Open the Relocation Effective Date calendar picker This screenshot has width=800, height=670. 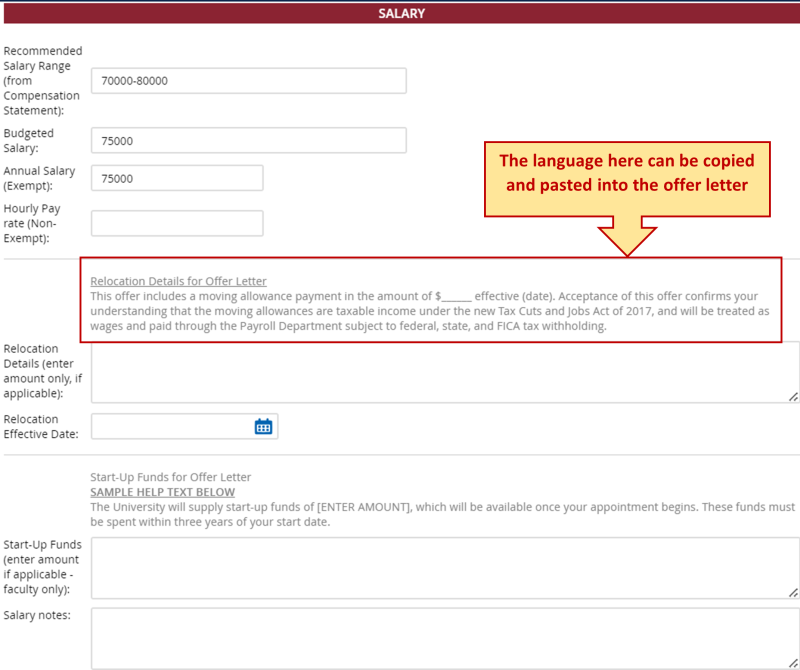click(x=263, y=427)
